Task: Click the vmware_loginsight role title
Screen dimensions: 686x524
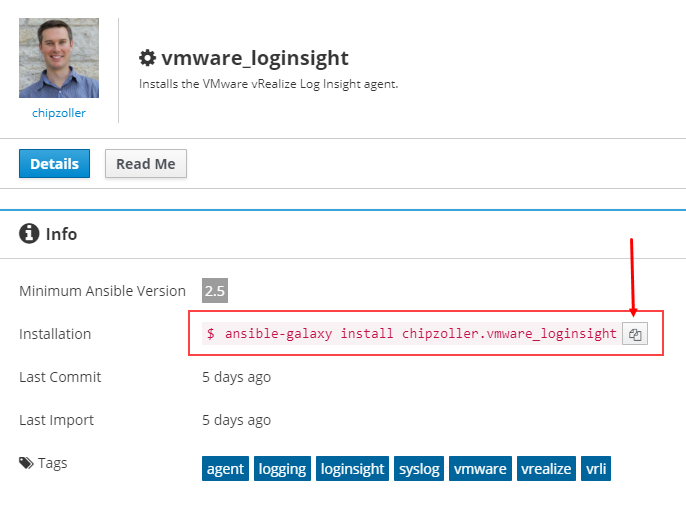Action: pyautogui.click(x=255, y=58)
